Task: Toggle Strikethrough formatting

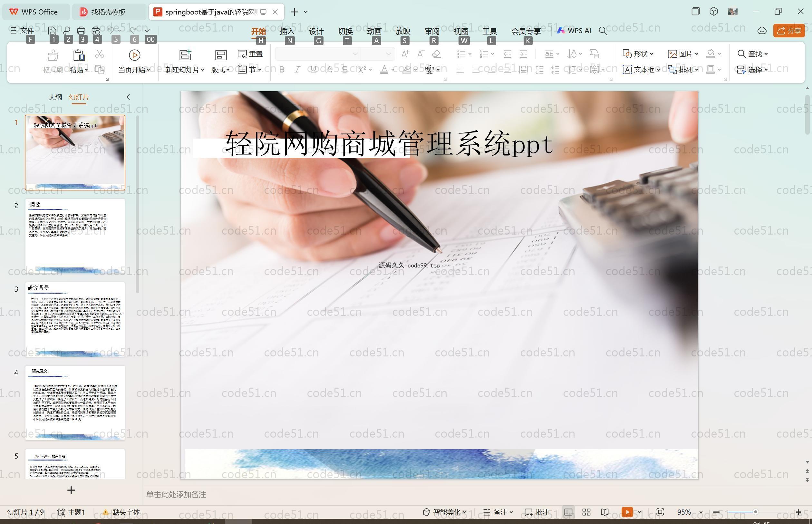Action: (329, 70)
